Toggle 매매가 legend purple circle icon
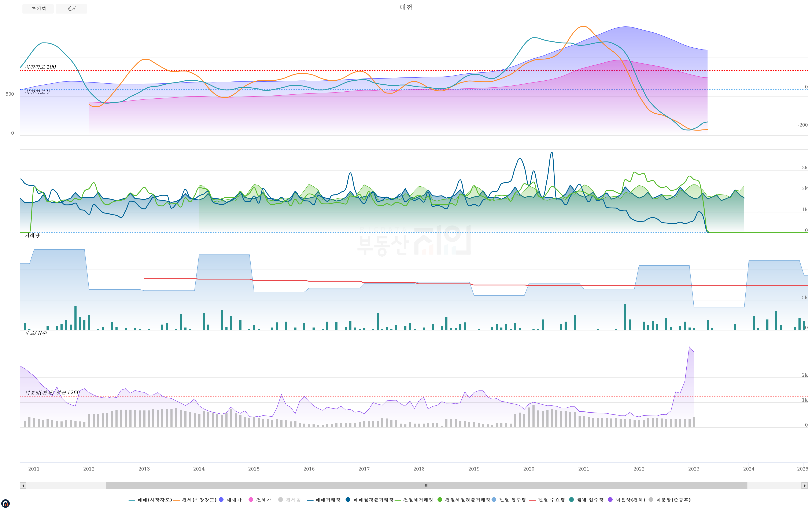The height and width of the screenshot is (512, 812). 221,500
